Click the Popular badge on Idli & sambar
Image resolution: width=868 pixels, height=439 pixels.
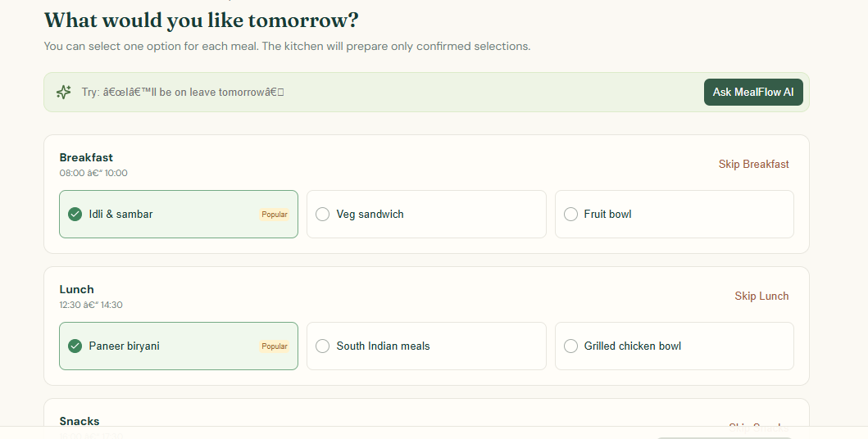click(275, 215)
